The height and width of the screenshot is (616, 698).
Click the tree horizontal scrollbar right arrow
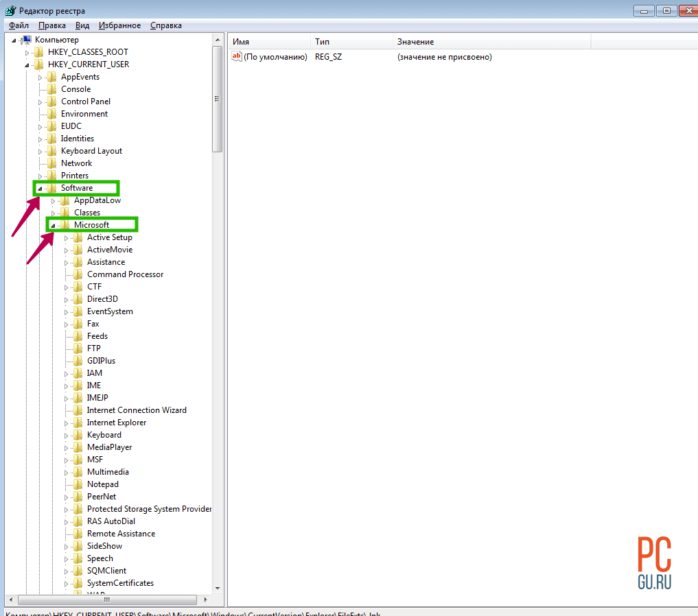coord(206,600)
